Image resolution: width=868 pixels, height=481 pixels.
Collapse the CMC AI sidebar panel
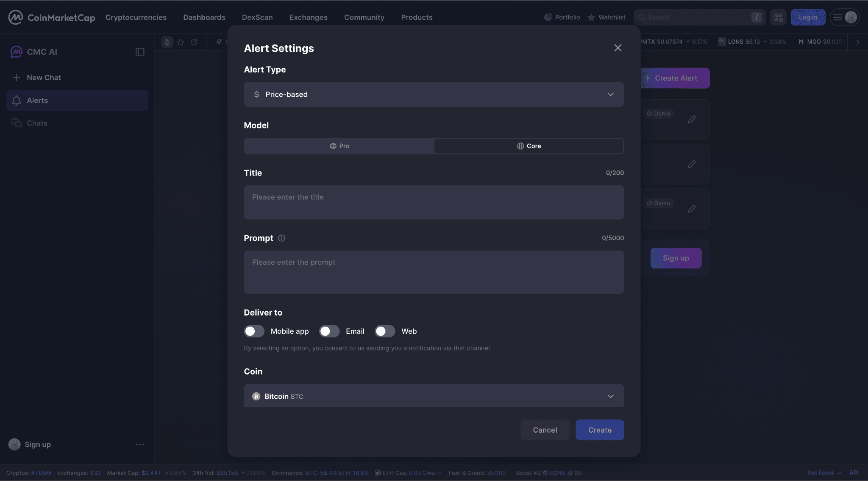coord(140,52)
